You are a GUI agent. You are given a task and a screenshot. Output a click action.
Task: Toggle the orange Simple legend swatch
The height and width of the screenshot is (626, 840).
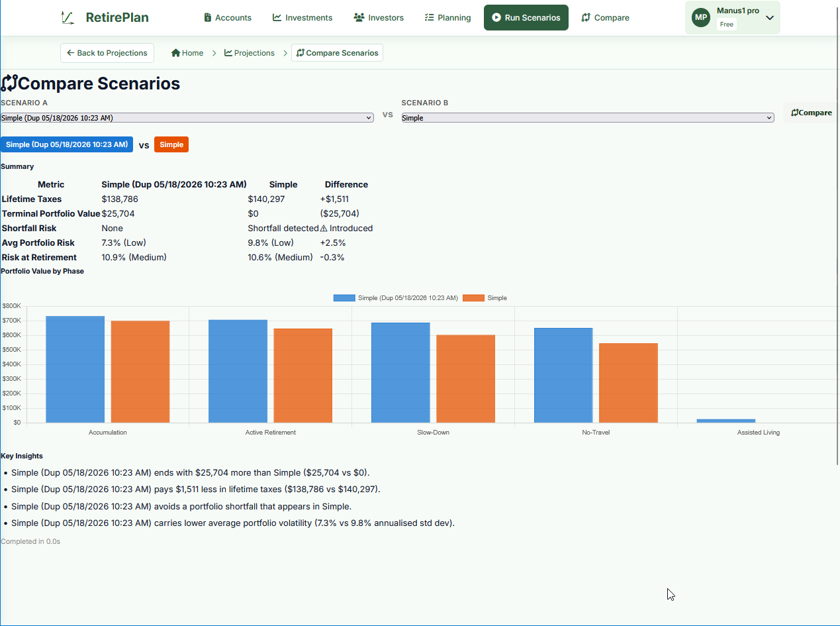[473, 298]
